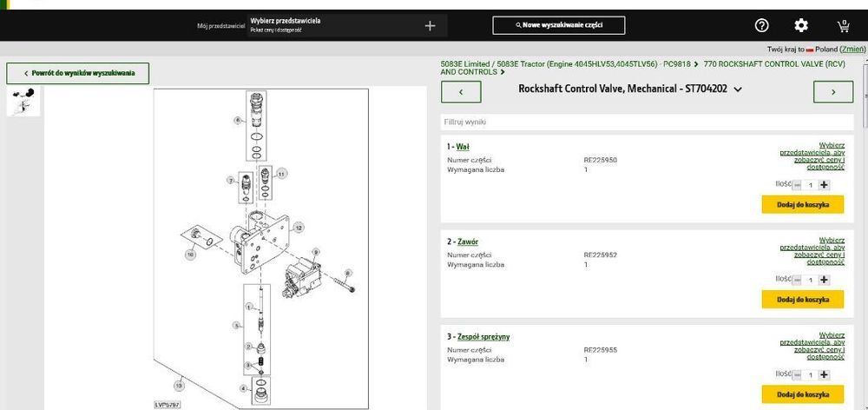Open the Wał part link

coord(463,147)
